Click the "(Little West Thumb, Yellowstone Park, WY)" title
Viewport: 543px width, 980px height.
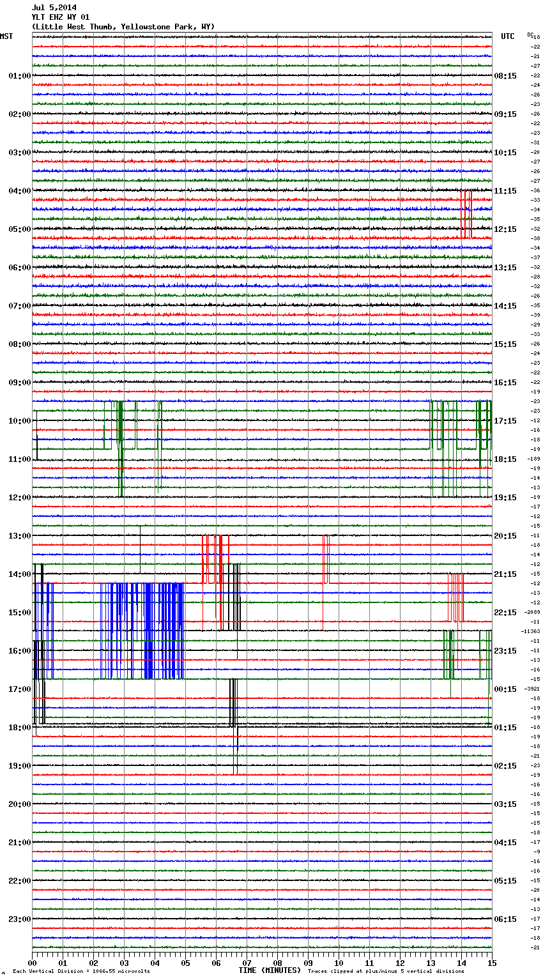[123, 27]
